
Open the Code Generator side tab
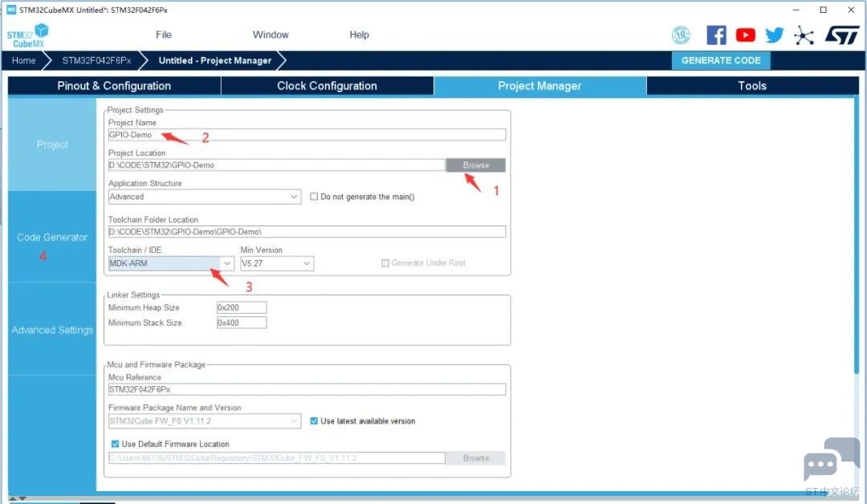(x=52, y=237)
